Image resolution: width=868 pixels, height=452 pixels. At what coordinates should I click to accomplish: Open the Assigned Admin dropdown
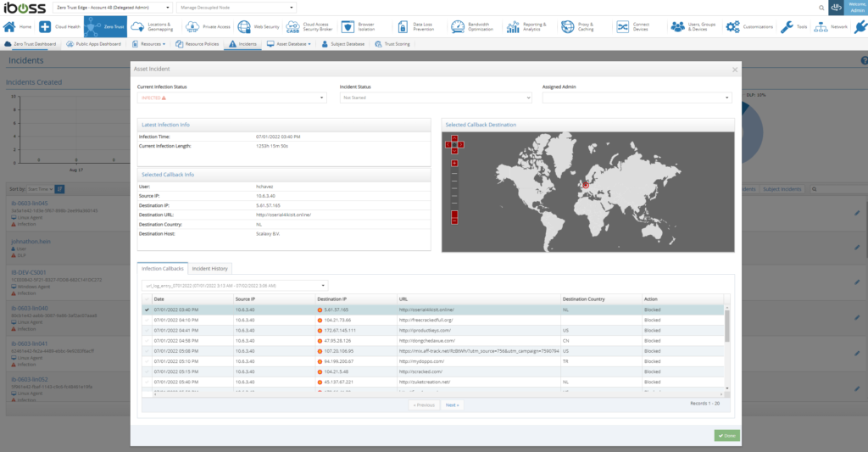point(637,98)
